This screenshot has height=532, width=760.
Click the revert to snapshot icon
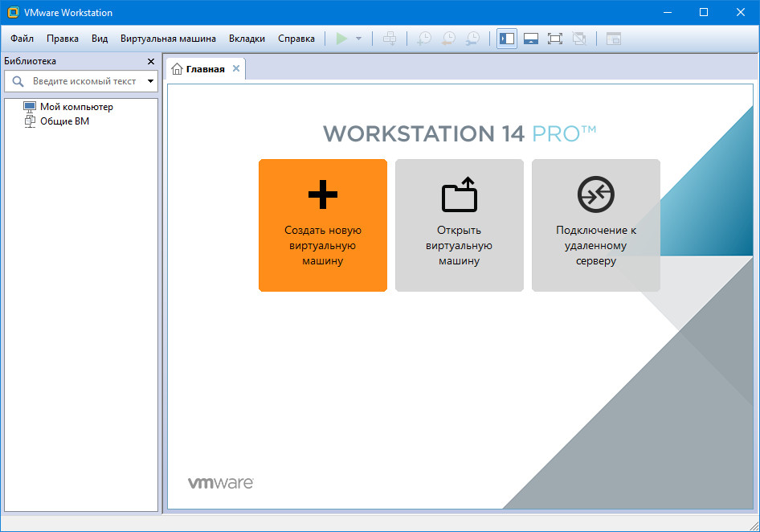(x=449, y=39)
